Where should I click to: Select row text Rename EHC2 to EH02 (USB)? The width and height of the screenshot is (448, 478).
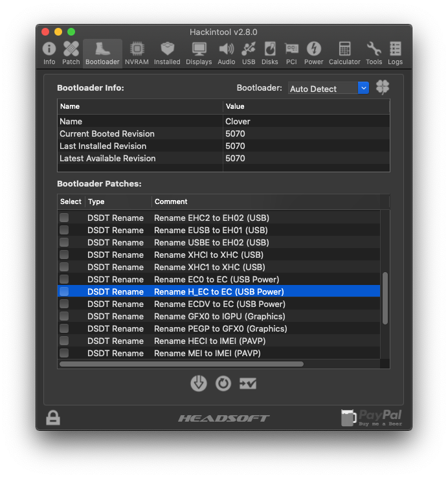click(x=212, y=218)
